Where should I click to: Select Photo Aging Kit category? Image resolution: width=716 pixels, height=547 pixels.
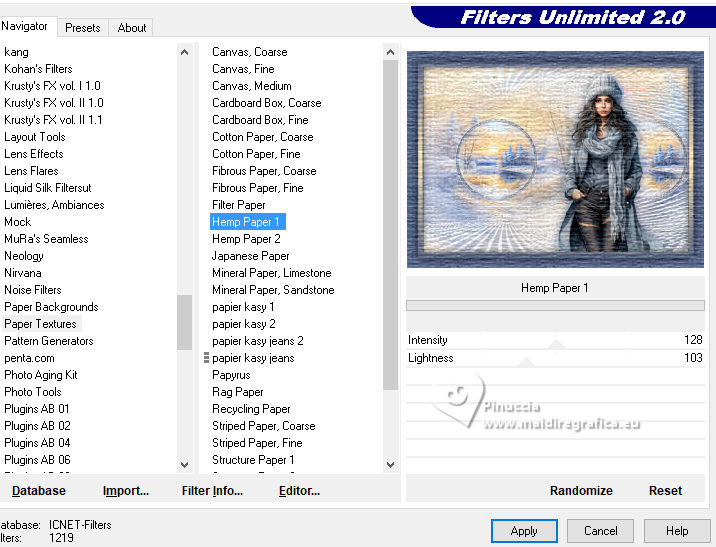point(41,375)
